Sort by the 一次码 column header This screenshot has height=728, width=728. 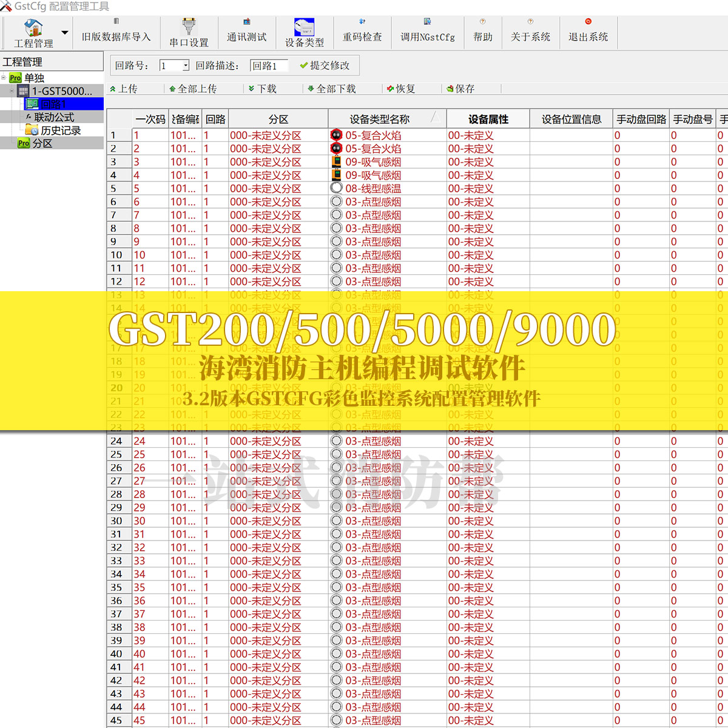(x=150, y=119)
